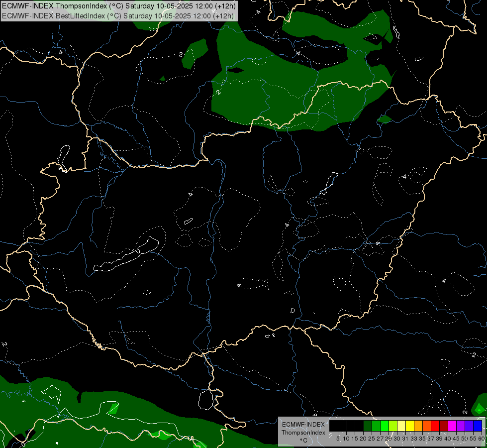Click the legend scale value '27'
Viewport: 487px width, 448px height.
click(380, 439)
